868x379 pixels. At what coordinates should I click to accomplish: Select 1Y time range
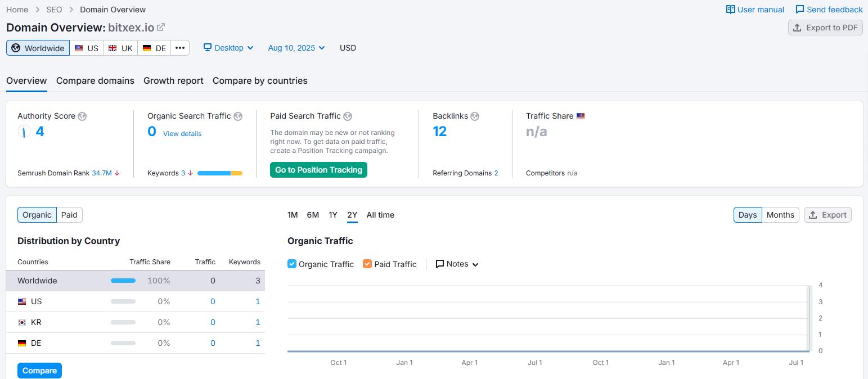point(333,215)
